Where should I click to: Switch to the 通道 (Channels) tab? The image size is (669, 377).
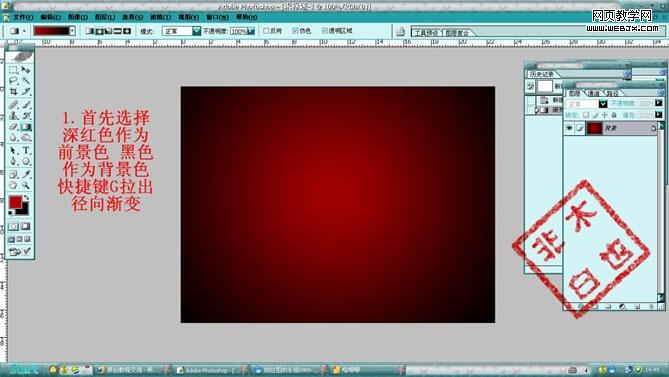[593, 93]
